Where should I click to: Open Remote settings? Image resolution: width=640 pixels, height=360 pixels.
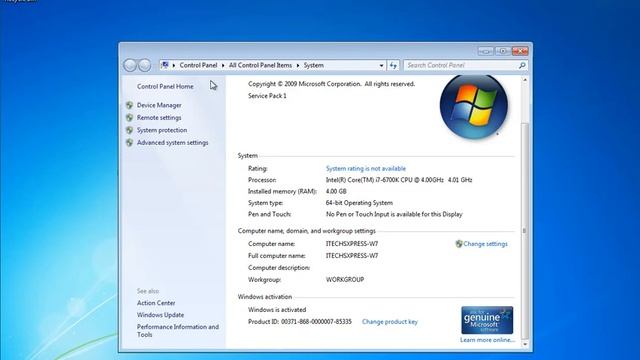pyautogui.click(x=159, y=118)
